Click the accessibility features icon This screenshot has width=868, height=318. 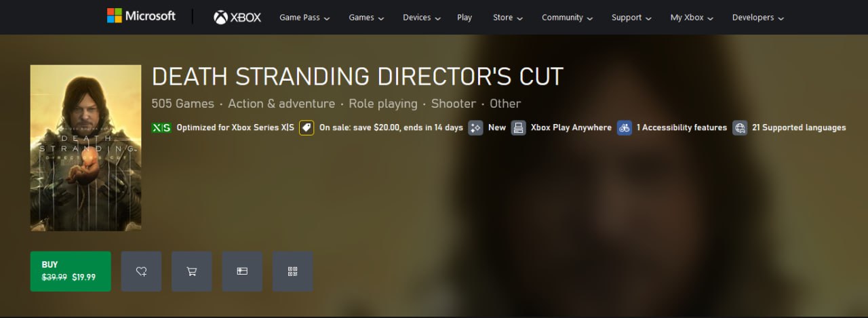pyautogui.click(x=624, y=127)
